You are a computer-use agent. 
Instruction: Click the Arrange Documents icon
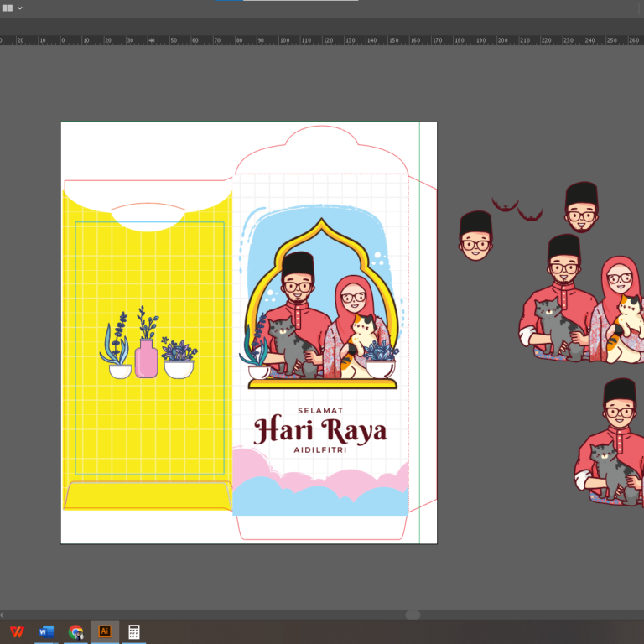(8, 8)
